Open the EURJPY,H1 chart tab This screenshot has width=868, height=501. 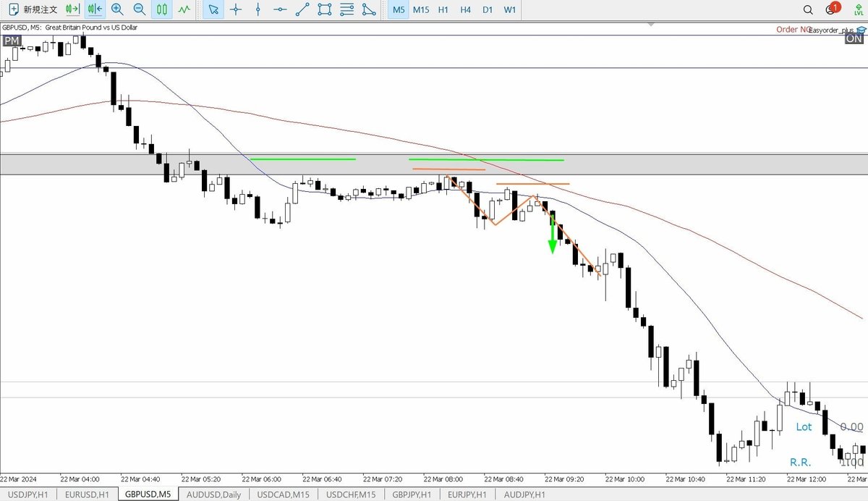467,494
